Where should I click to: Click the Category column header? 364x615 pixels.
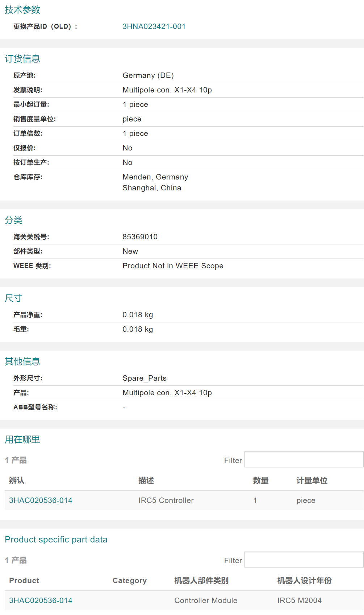(130, 581)
